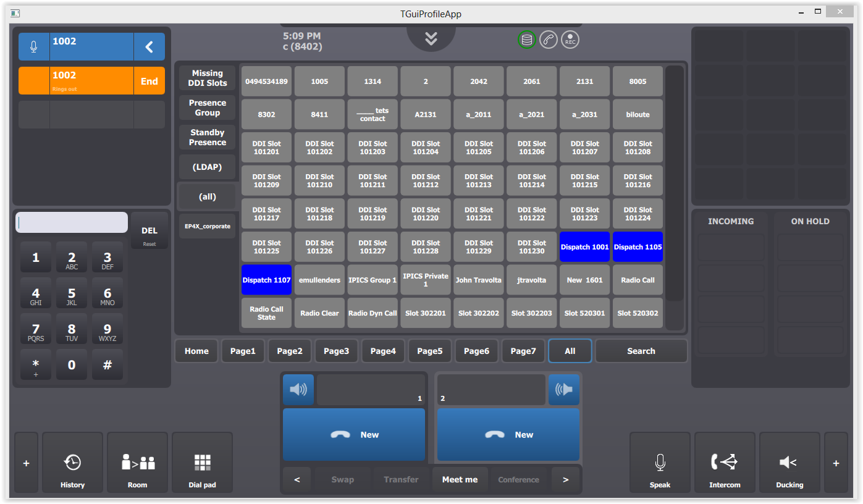Click the Meet me button

460,480
